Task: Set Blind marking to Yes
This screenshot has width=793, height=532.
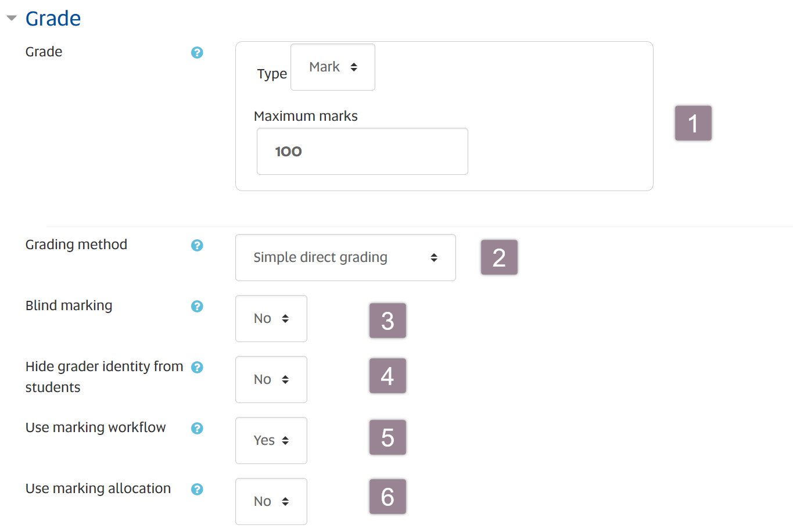Action: click(x=271, y=318)
